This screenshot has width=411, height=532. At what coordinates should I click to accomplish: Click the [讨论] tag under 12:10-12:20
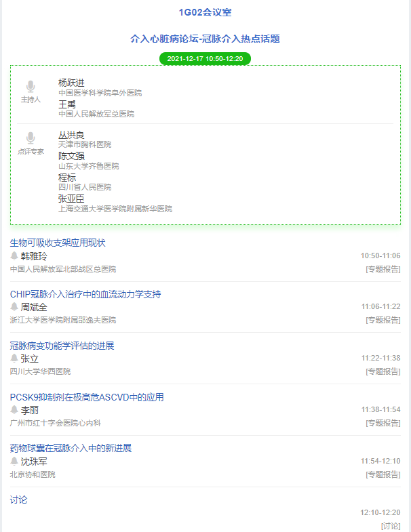(x=391, y=526)
